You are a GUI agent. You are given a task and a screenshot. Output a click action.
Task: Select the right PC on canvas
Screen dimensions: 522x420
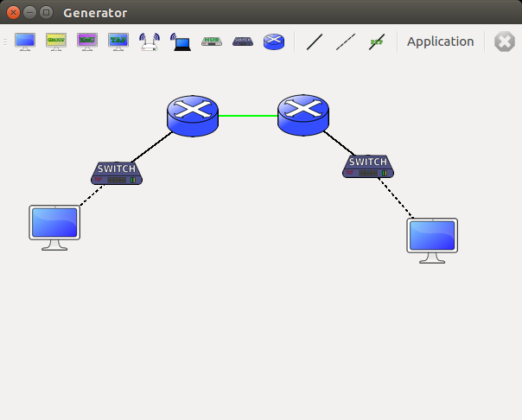coord(432,240)
